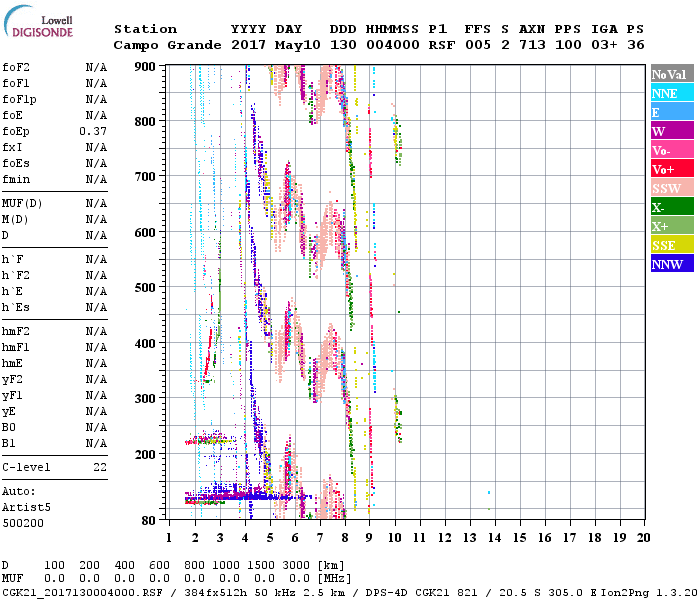This screenshot has height=600, width=700.
Task: Click the C-level value 22
Action: pos(100,468)
